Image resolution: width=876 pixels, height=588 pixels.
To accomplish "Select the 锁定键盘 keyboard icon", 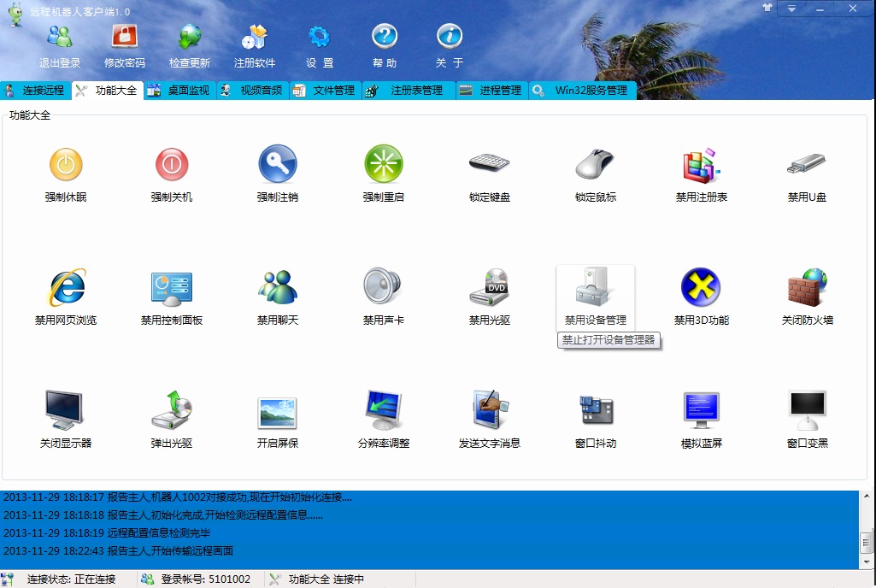I will tap(490, 164).
